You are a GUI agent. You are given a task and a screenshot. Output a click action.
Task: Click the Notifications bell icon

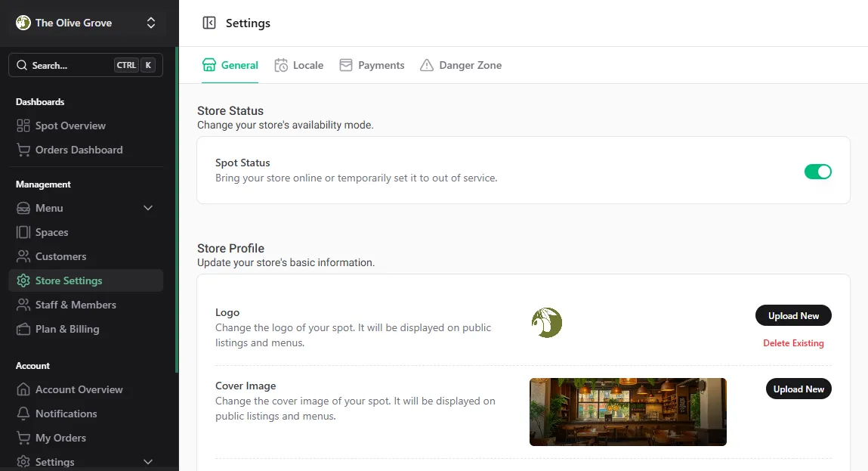click(x=23, y=414)
